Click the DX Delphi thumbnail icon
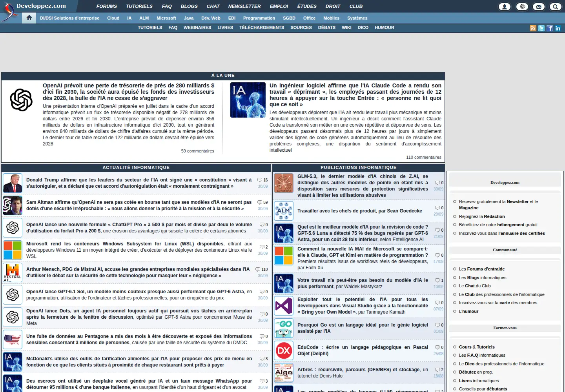The width and height of the screenshot is (565, 392). pyautogui.click(x=284, y=351)
